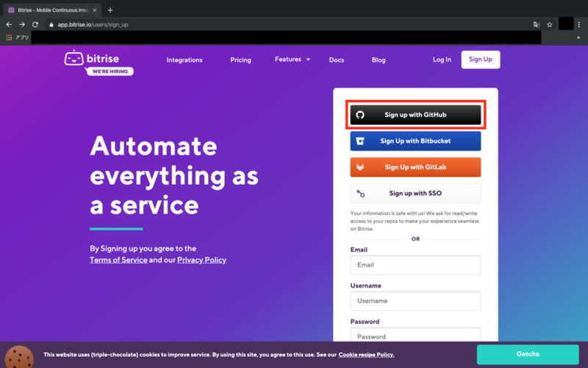Click the Log In link
The height and width of the screenshot is (368, 588).
pyautogui.click(x=442, y=60)
